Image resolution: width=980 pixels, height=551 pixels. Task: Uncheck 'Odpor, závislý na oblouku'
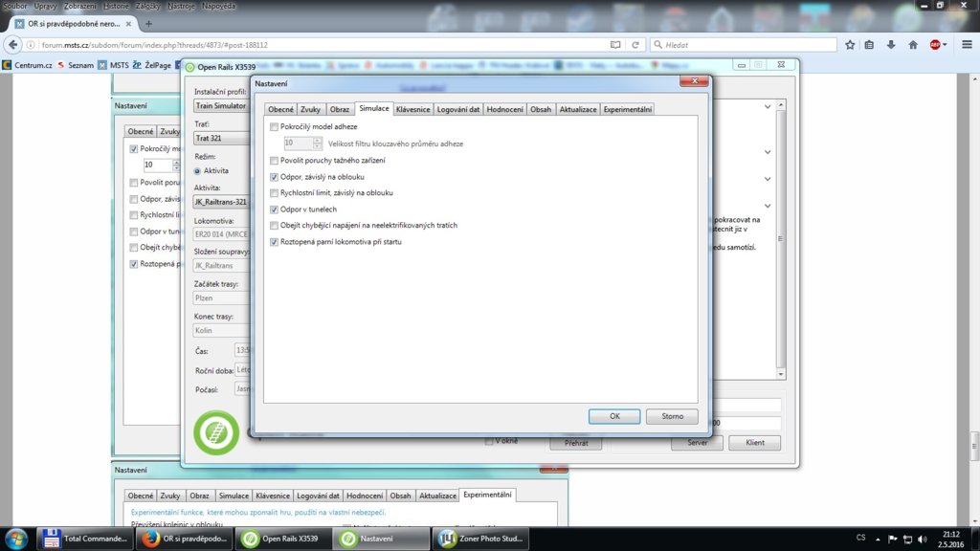274,177
